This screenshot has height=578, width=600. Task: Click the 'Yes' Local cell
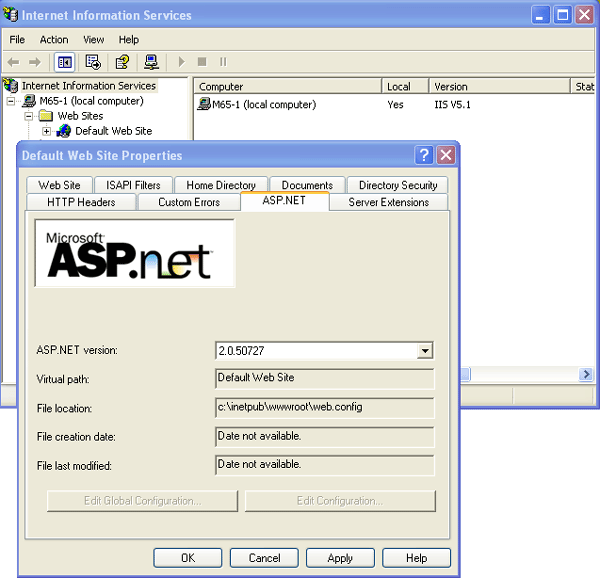click(x=395, y=104)
